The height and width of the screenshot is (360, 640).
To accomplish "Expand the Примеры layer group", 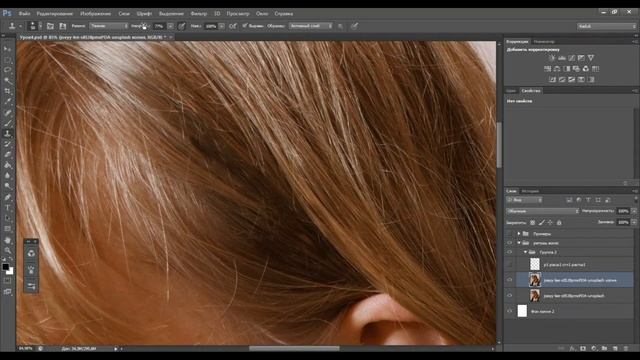I will coord(519,234).
